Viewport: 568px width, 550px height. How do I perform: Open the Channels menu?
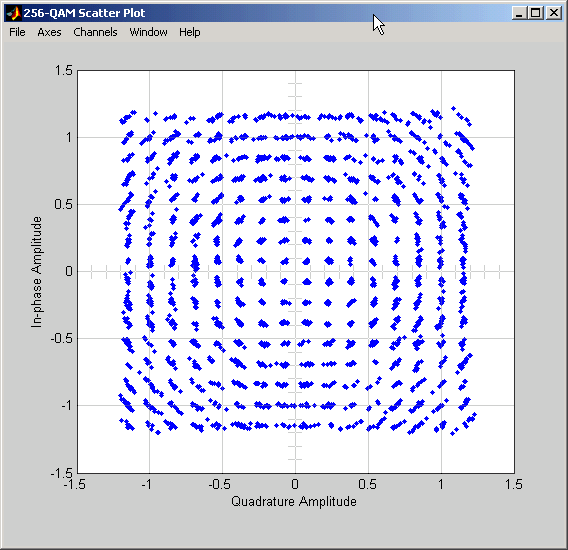95,32
